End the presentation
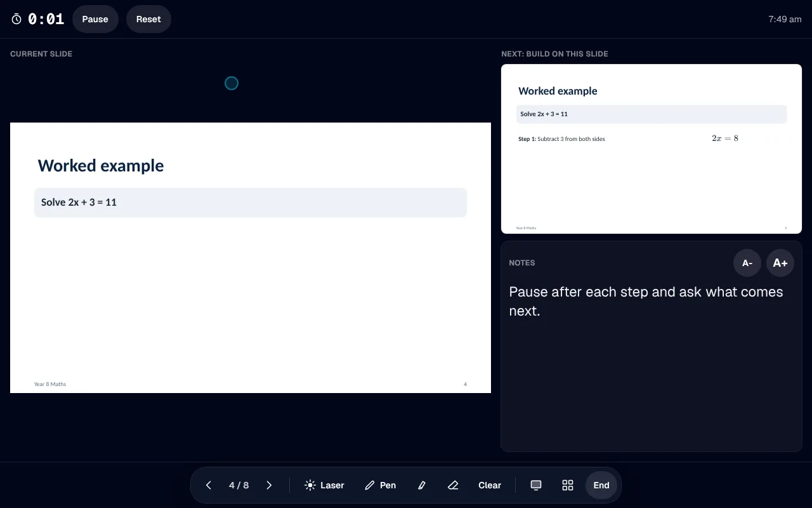Viewport: 812px width, 508px height. pos(601,485)
